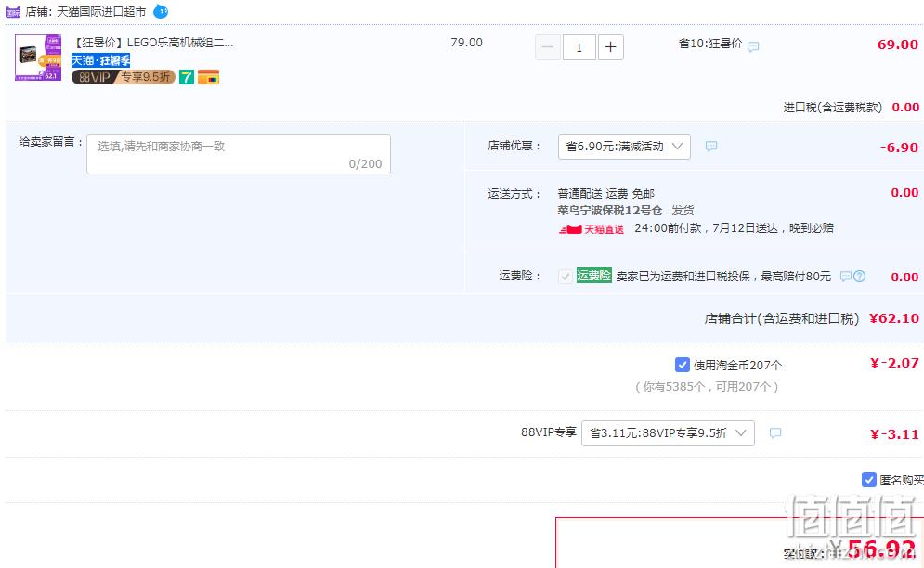
Task: Click the 天猫直送 delivery logo
Action: pyautogui.click(x=591, y=229)
